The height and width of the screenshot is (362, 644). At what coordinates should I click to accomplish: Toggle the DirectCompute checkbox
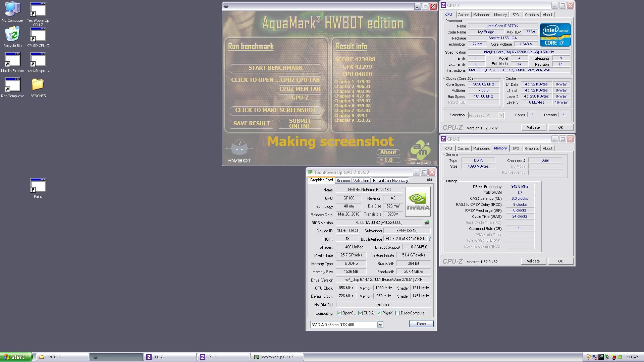(397, 313)
